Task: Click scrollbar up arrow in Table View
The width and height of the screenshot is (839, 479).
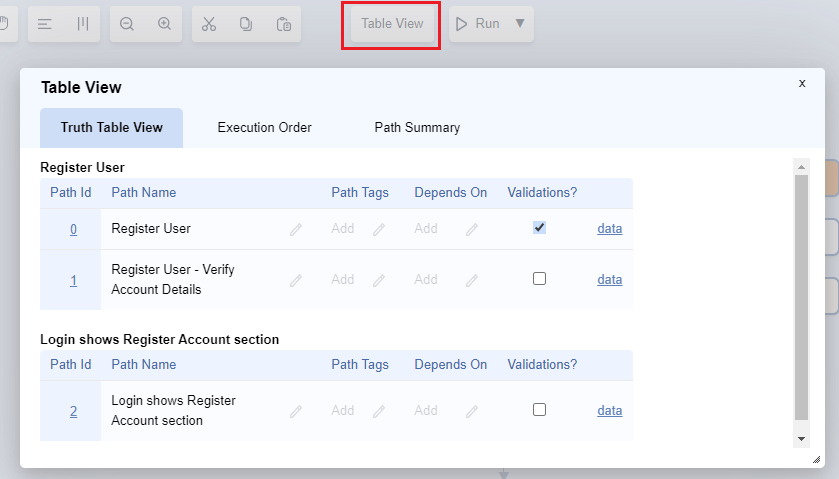Action: [x=801, y=166]
